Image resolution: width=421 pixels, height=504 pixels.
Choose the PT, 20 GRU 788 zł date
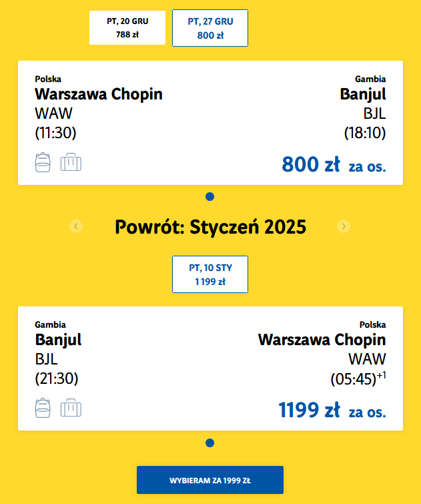[x=127, y=27]
